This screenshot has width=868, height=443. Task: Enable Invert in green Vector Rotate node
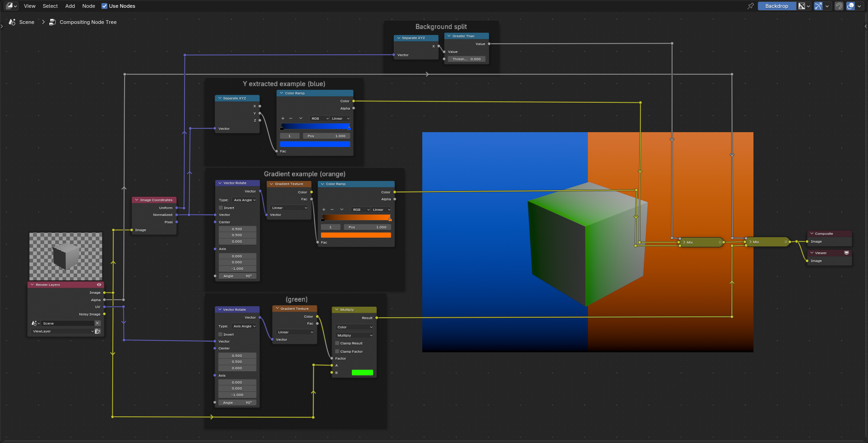[x=220, y=334]
